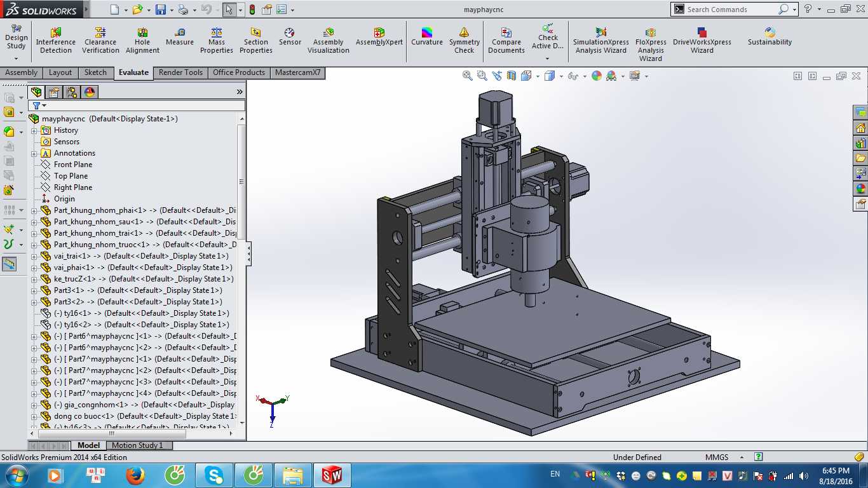Open Skype from the taskbar

click(x=214, y=475)
